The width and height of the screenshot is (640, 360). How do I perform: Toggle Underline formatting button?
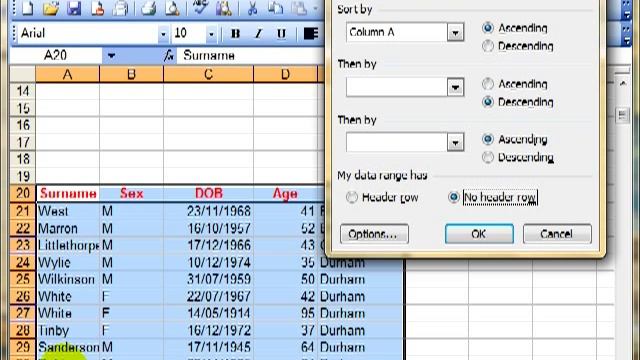pyautogui.click(x=281, y=33)
